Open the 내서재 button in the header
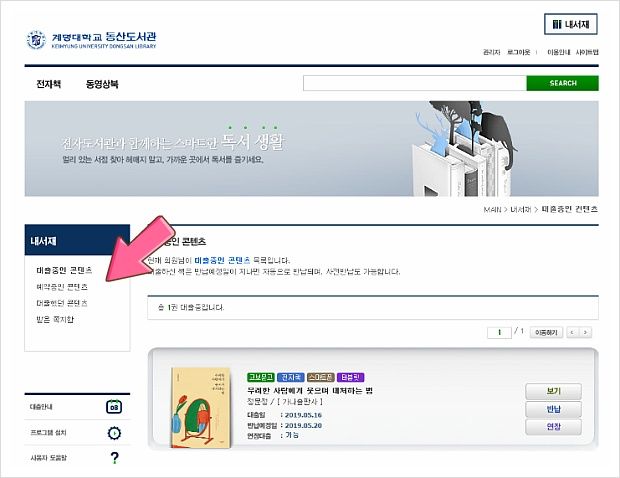The width and height of the screenshot is (620, 478). (571, 25)
